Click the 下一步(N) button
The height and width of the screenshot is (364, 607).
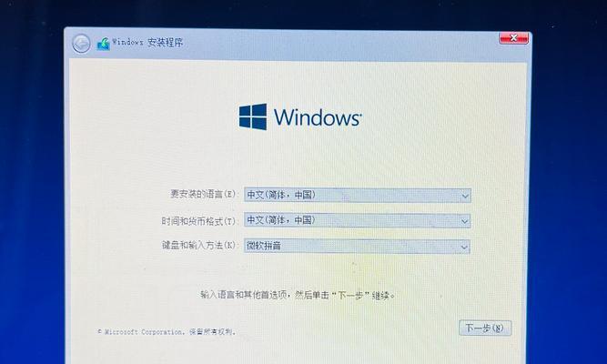[485, 328]
